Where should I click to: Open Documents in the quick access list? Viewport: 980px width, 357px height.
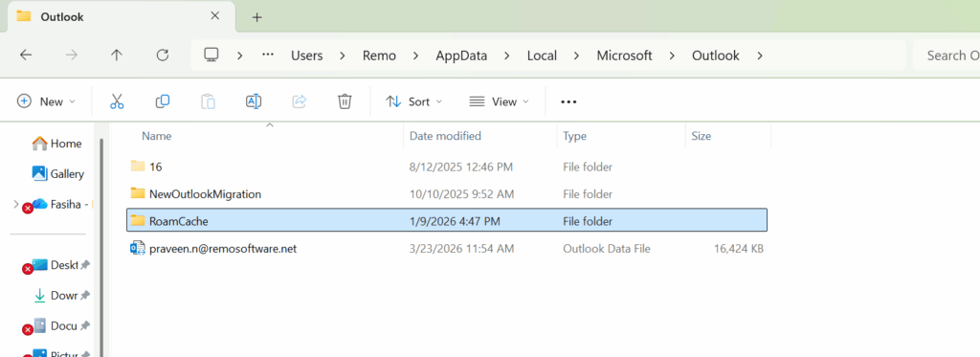click(56, 325)
